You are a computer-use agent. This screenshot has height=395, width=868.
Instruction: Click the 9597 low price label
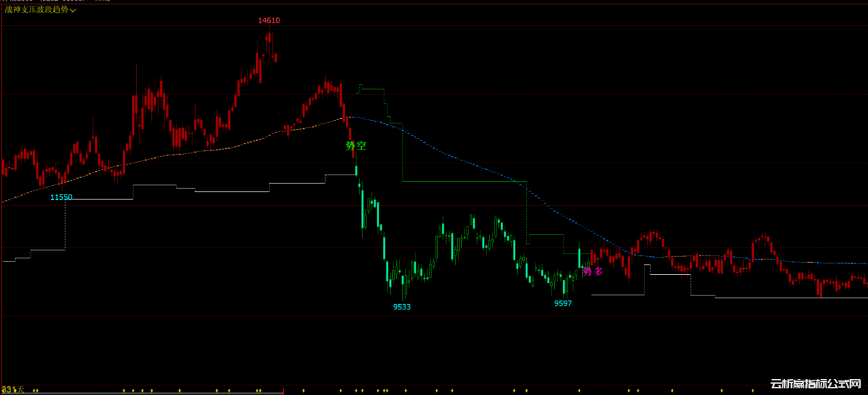563,303
